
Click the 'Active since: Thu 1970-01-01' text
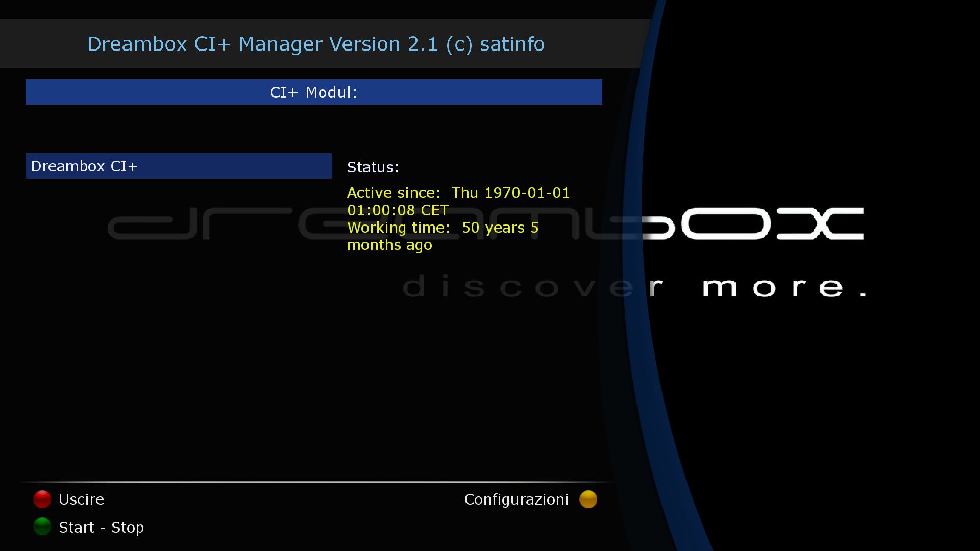point(458,192)
